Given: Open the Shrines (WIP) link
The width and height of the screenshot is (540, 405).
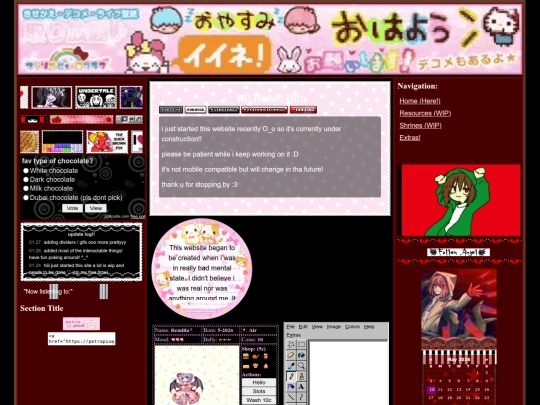Looking at the screenshot, I should click(x=420, y=125).
